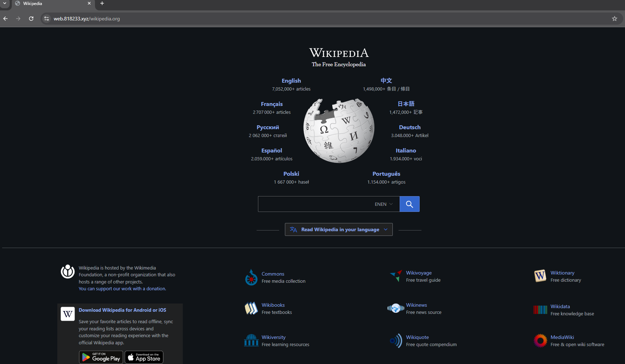Open the 中文 Wikipedia link

tap(386, 81)
